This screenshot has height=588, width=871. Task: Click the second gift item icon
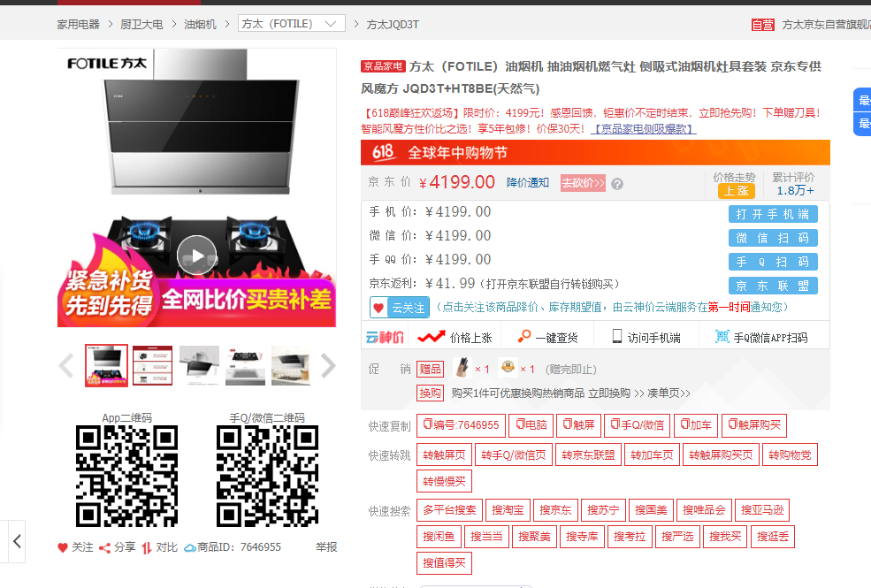(x=508, y=367)
